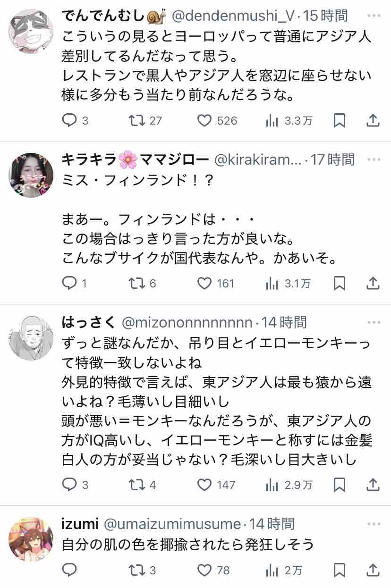
Task: Open more options on キラキラ ママジロー's tweet
Action: click(374, 160)
